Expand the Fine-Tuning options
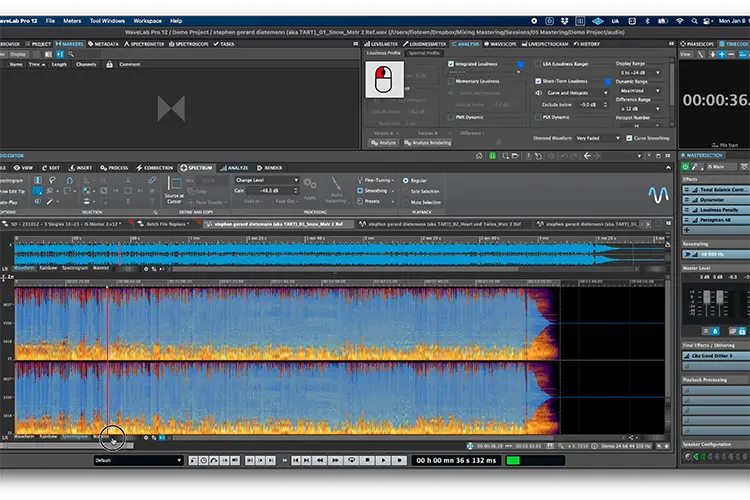Image resolution: width=750 pixels, height=500 pixels. coord(376,180)
